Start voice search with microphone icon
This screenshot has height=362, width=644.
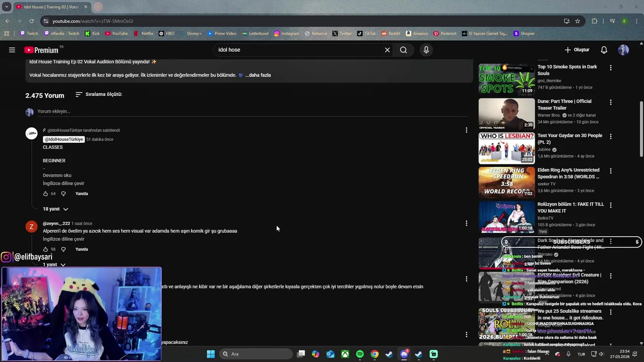coord(426,50)
